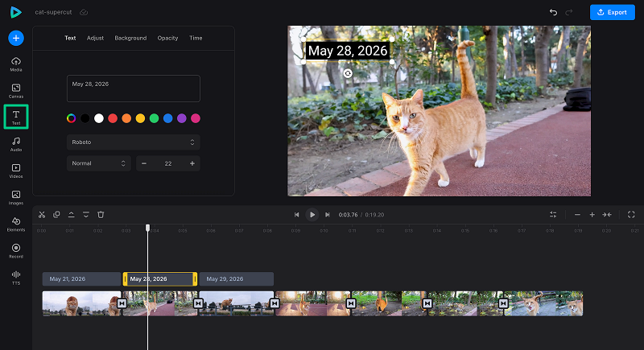Bring selected layer forward icon
The width and height of the screenshot is (644, 350).
coord(71,215)
